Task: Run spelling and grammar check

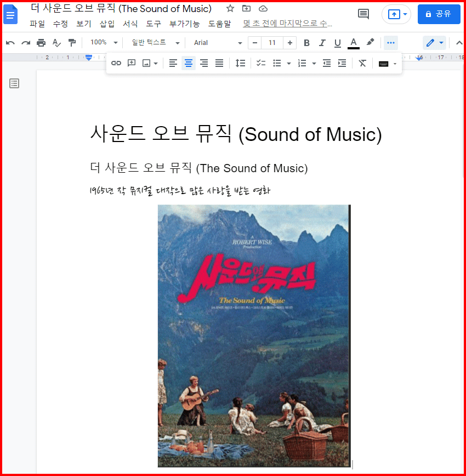Action: (x=56, y=43)
